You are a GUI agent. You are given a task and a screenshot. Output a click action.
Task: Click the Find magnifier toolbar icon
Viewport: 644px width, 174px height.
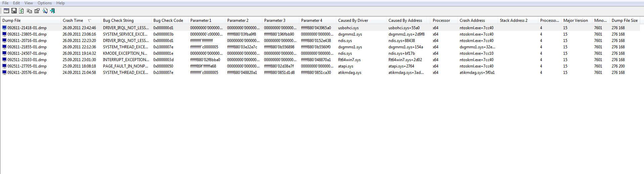[x=45, y=11]
